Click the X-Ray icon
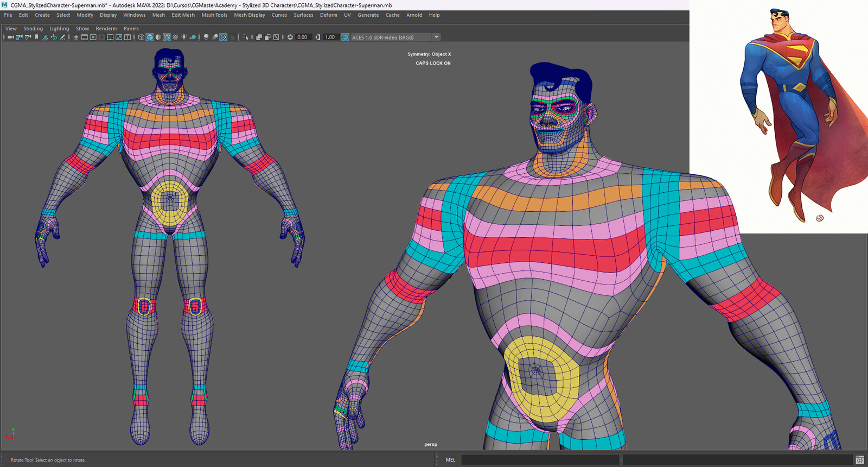The width and height of the screenshot is (868, 467). pos(259,37)
